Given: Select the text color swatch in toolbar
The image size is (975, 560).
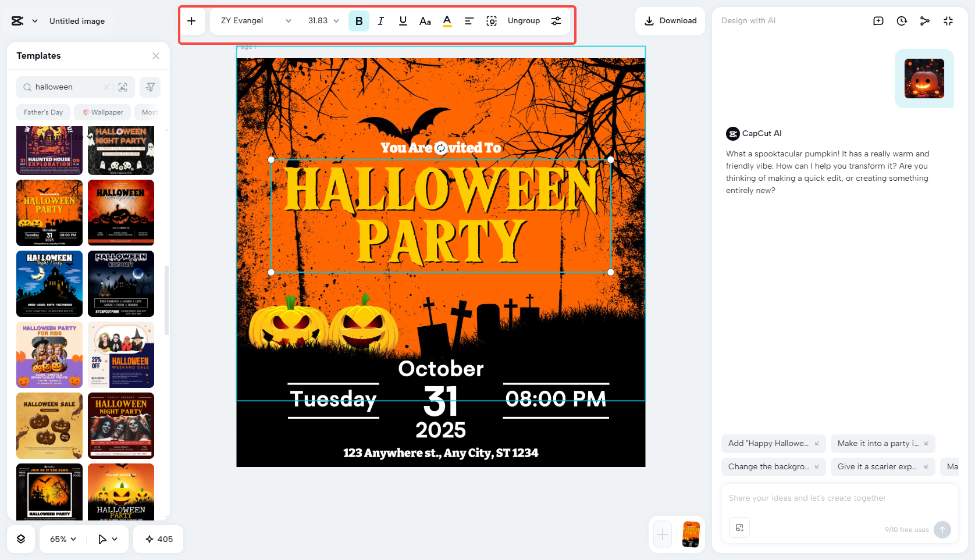Looking at the screenshot, I should point(447,20).
